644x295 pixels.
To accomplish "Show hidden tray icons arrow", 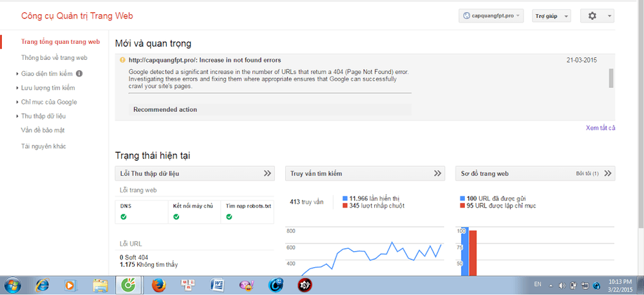I will 551,285.
